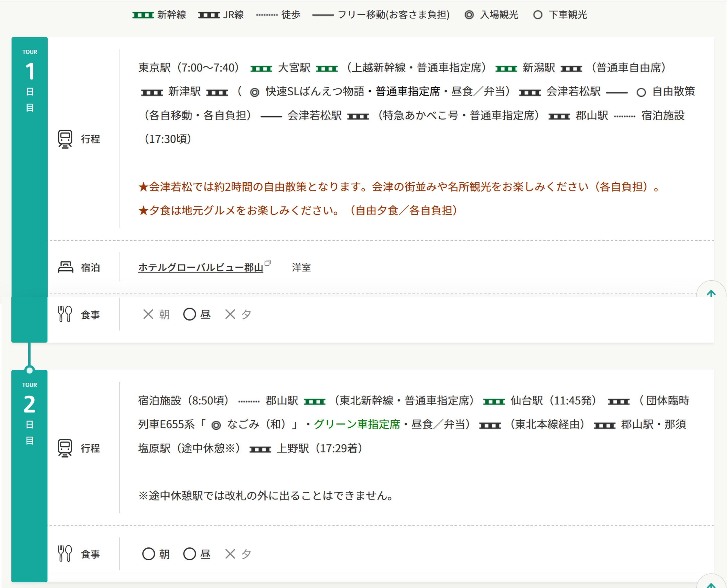Image resolution: width=727 pixels, height=588 pixels.
Task: Click the bed icon next to 宿泊
Action: pyautogui.click(x=66, y=267)
